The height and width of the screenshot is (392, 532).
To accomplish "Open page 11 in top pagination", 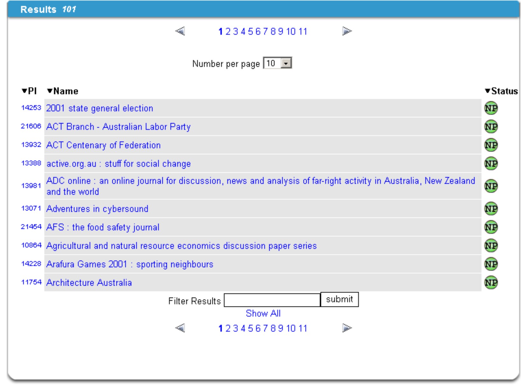I will pyautogui.click(x=303, y=31).
